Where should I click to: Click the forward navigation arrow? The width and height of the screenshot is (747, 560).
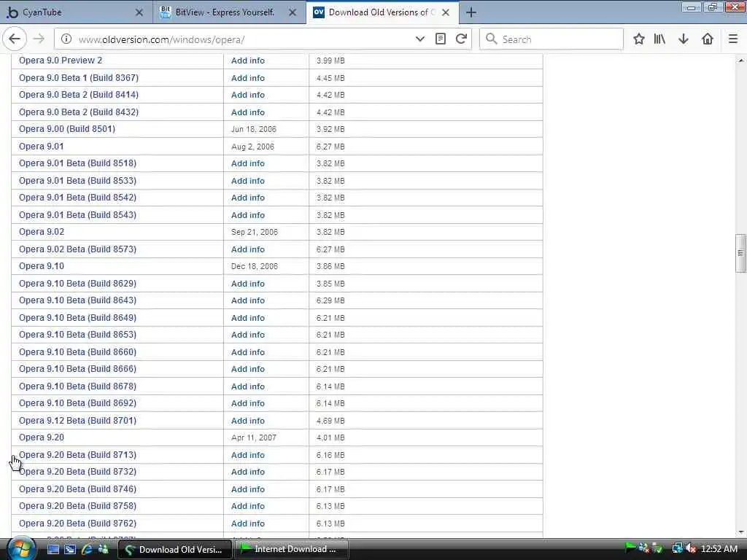(39, 39)
